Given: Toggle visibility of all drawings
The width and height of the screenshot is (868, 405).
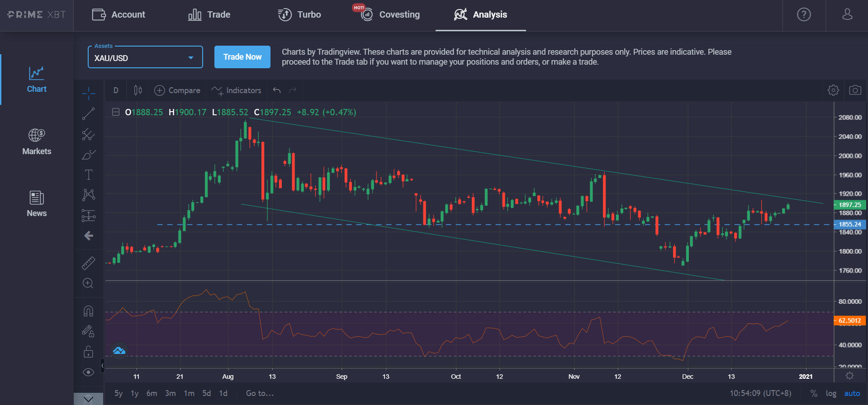Looking at the screenshot, I should (89, 372).
